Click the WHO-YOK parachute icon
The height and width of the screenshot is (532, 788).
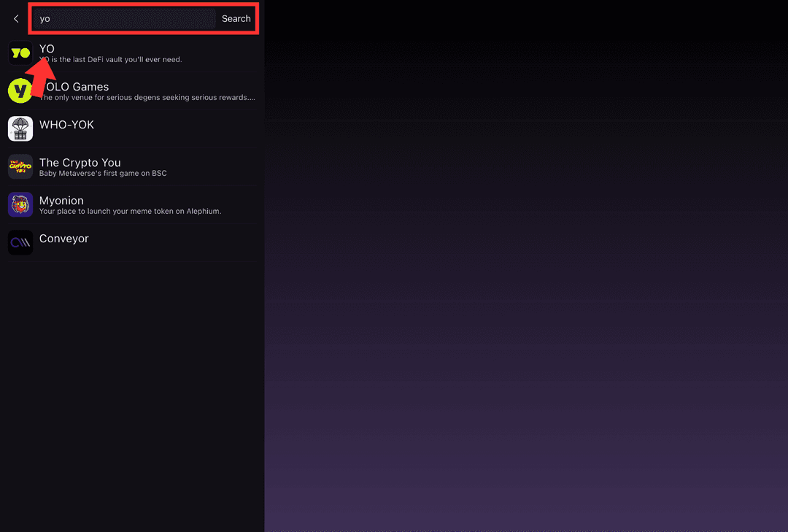tap(20, 128)
